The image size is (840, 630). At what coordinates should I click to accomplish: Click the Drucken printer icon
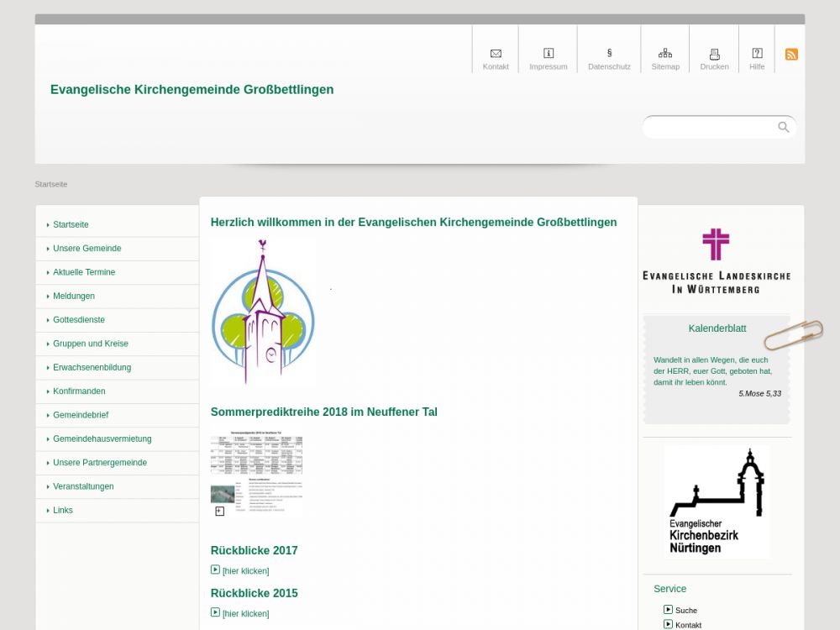tap(714, 54)
